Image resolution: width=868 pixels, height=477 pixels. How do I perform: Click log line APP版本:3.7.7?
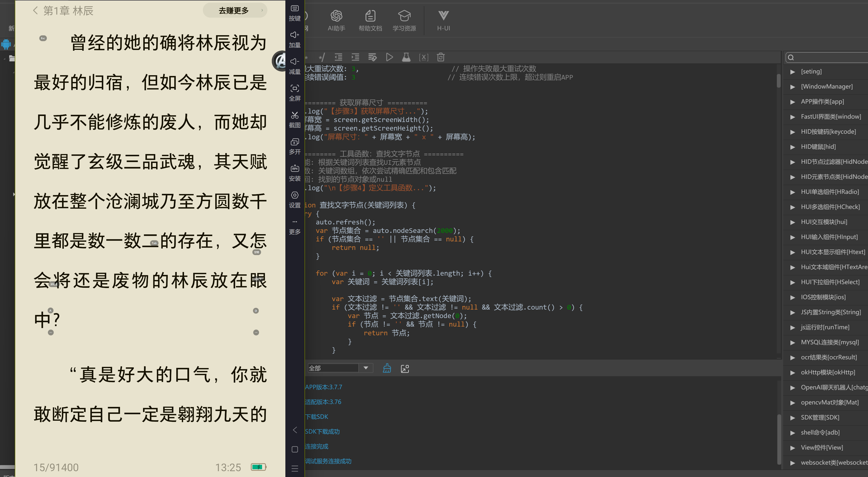[x=323, y=387]
